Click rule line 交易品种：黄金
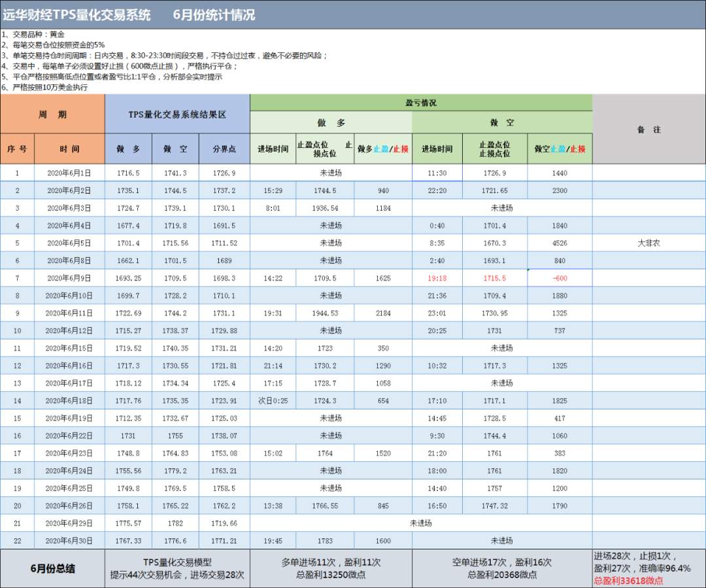 (x=33, y=34)
